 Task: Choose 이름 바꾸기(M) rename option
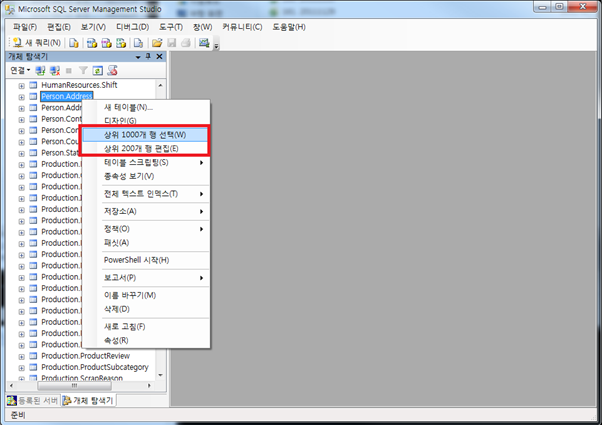[146, 295]
